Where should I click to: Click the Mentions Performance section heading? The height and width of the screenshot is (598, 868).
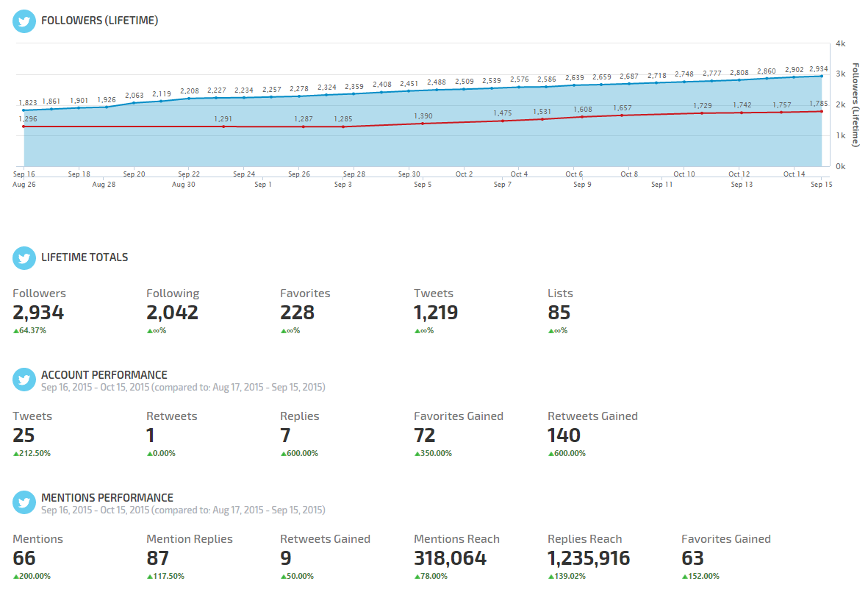click(107, 497)
